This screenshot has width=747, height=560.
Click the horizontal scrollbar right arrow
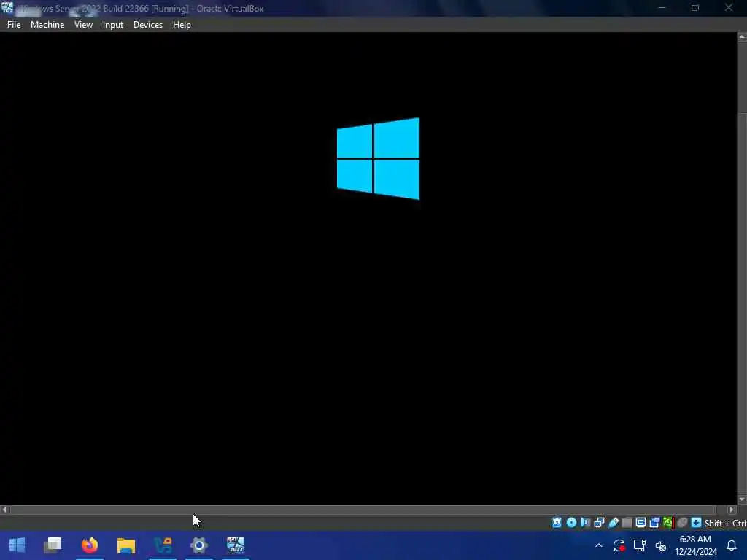click(732, 510)
